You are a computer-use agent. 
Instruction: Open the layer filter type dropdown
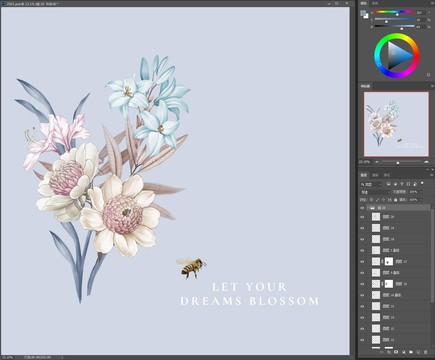click(371, 184)
